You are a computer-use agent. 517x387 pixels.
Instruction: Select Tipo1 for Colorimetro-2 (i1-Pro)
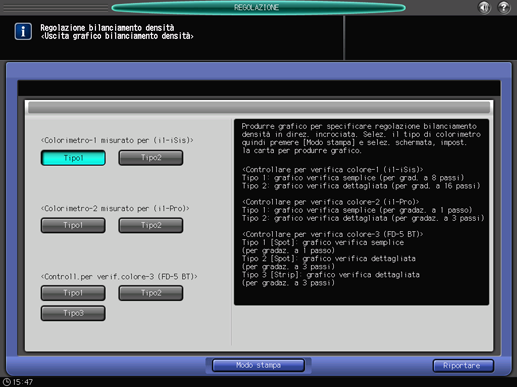click(73, 225)
